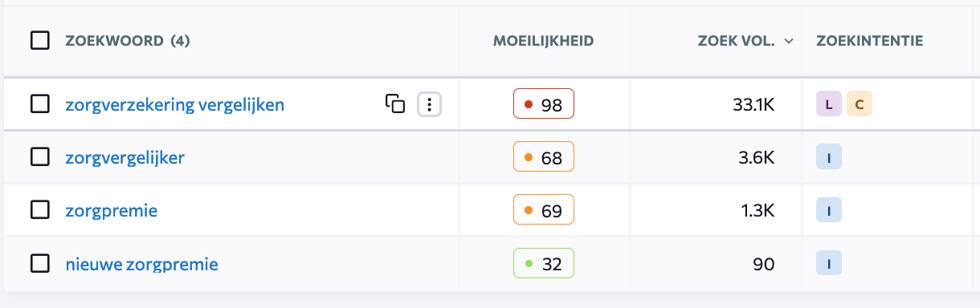
Task: Click the C intent badge
Action: [860, 103]
